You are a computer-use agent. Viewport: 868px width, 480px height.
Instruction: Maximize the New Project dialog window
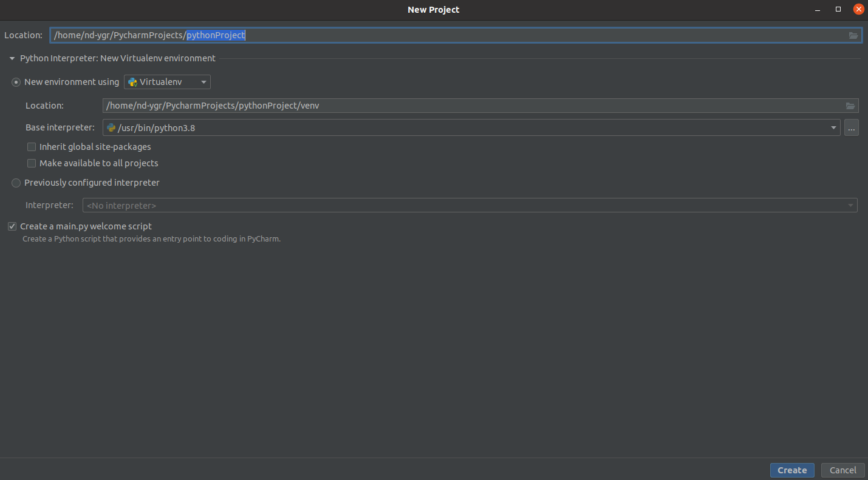pyautogui.click(x=838, y=9)
